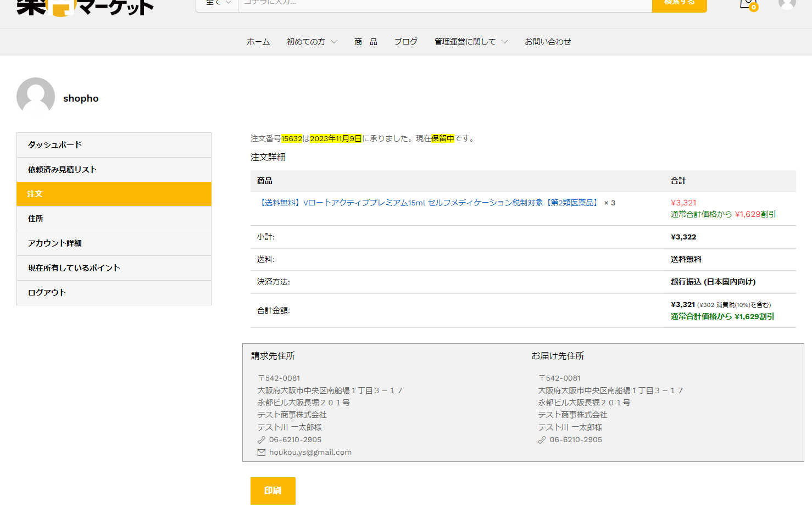Open the 全て search category dropdown
Screen dimensions: 812x519
coord(218,3)
